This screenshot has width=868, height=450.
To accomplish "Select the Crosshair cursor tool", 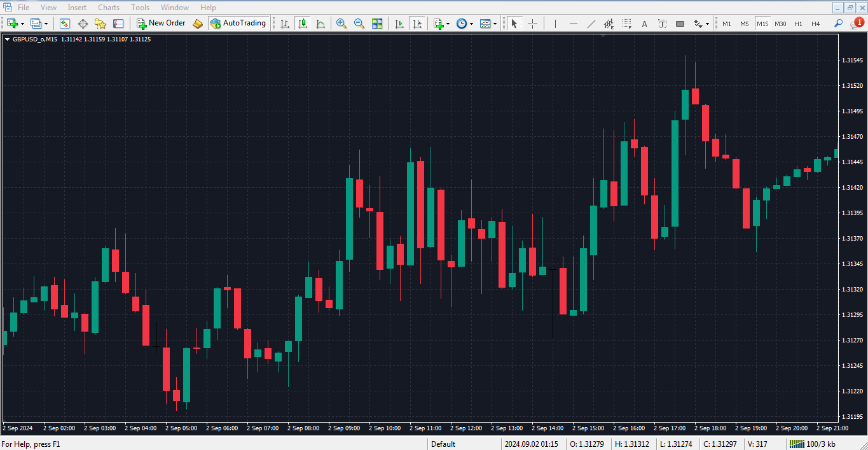I will [x=533, y=24].
